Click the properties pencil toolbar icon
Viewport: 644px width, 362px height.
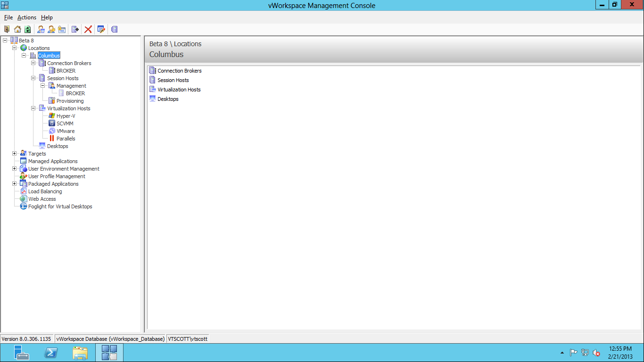pyautogui.click(x=101, y=29)
